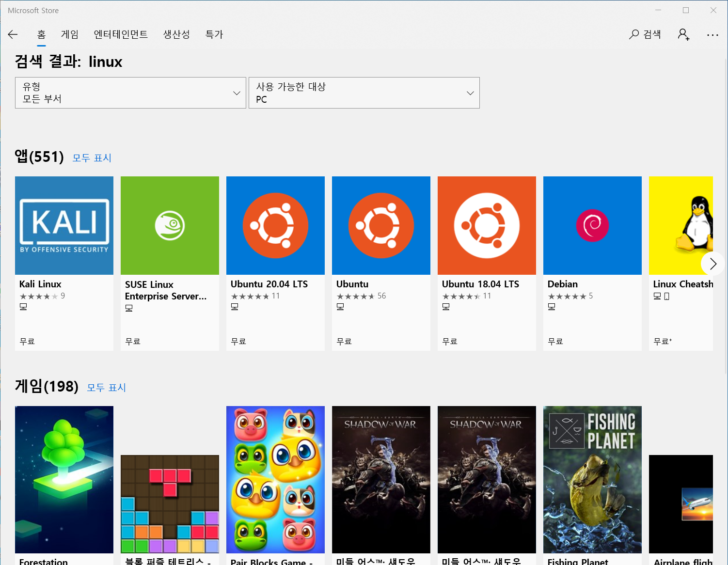The image size is (728, 565).
Task: Open the Debian swirl logo tile
Action: (x=592, y=225)
